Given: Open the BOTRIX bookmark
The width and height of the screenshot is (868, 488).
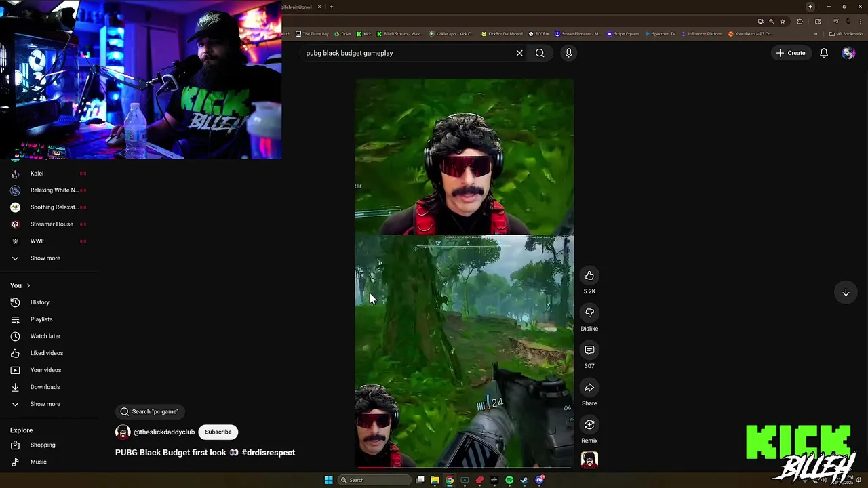Looking at the screenshot, I should [539, 34].
